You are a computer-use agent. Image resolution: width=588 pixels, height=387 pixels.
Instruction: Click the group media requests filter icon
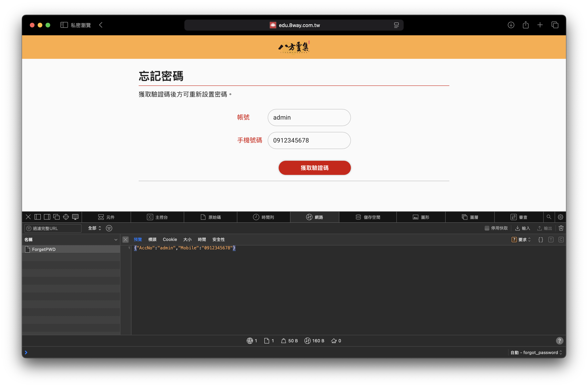pos(109,228)
